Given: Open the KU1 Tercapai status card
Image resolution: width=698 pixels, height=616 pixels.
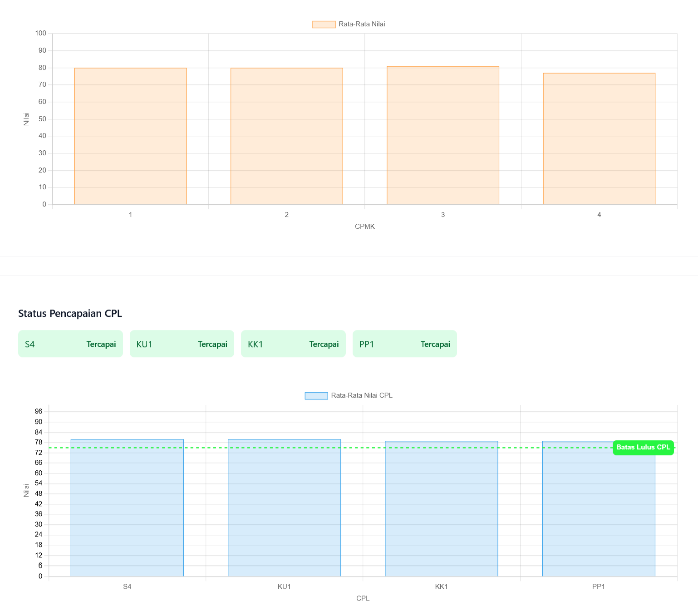Looking at the screenshot, I should click(182, 344).
